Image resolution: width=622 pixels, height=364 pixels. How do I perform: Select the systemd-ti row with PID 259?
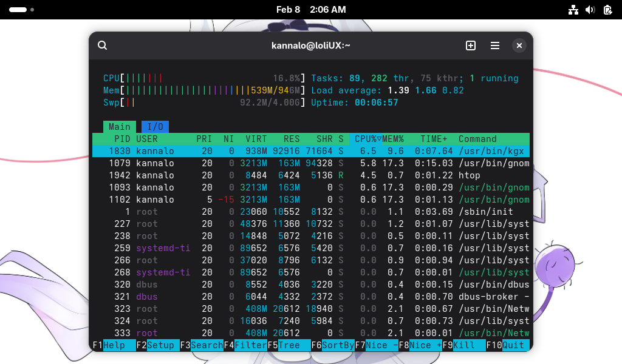click(311, 248)
